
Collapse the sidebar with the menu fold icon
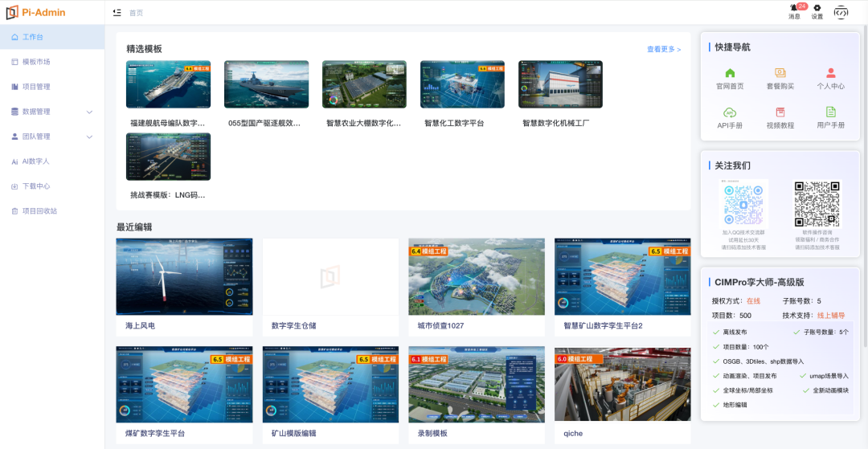coord(117,12)
